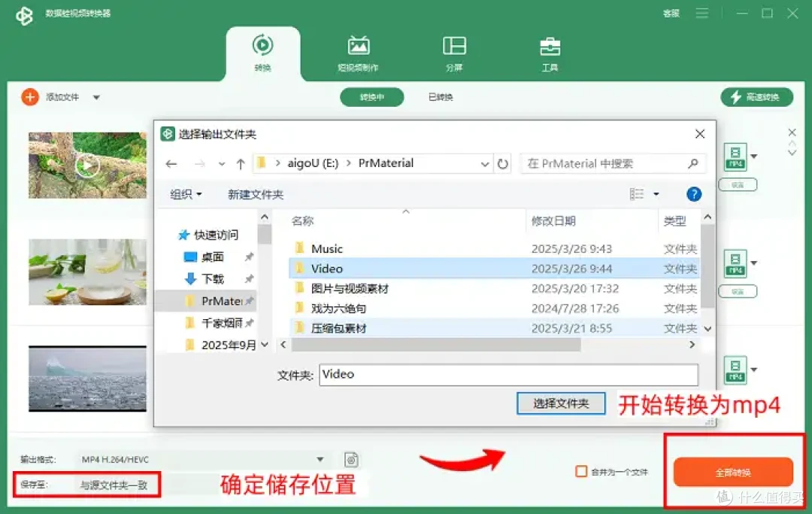
Task: Select the Video folder row
Action: [495, 269]
